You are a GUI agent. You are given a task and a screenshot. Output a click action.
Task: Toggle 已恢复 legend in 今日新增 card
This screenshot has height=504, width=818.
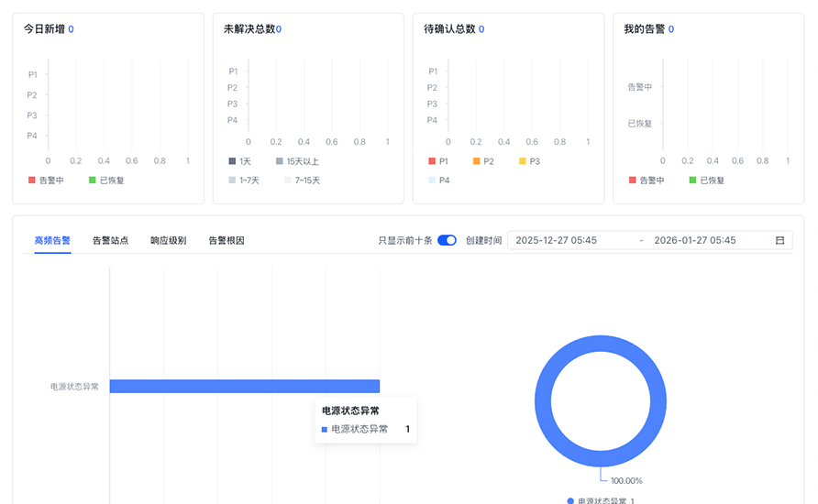105,181
